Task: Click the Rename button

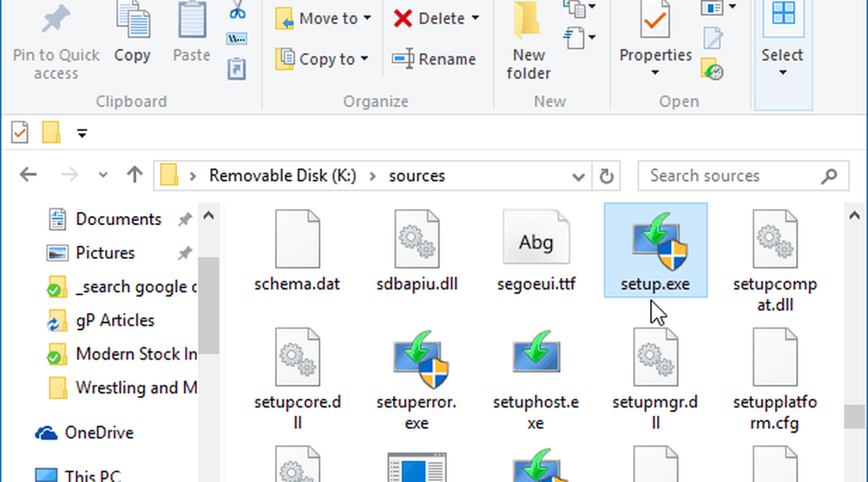Action: 435,59
